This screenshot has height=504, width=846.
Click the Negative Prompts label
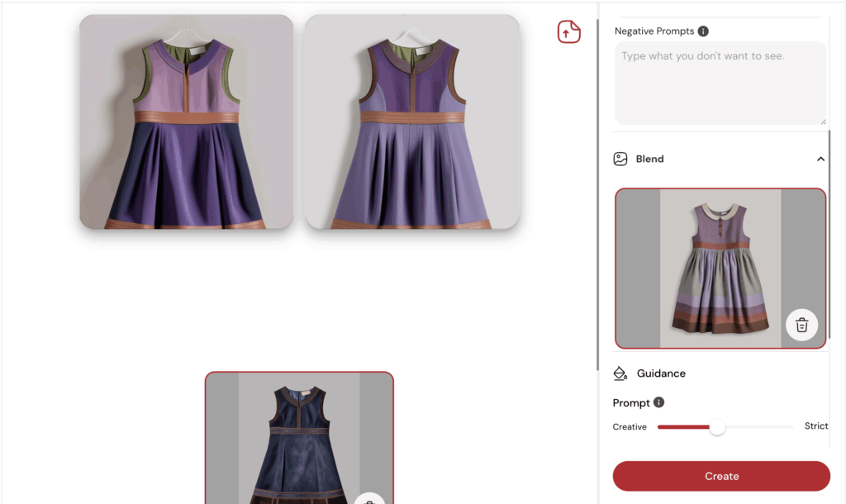point(654,31)
